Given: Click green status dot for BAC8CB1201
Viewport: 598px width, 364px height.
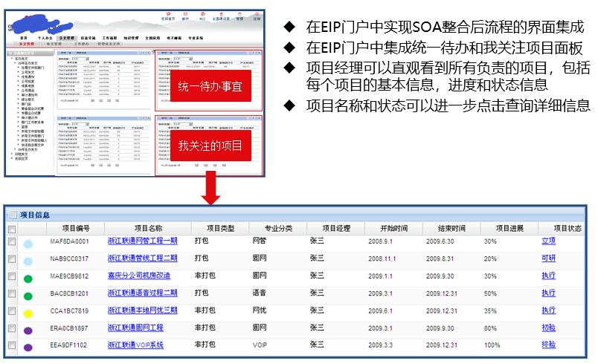Looking at the screenshot, I should coord(28,296).
